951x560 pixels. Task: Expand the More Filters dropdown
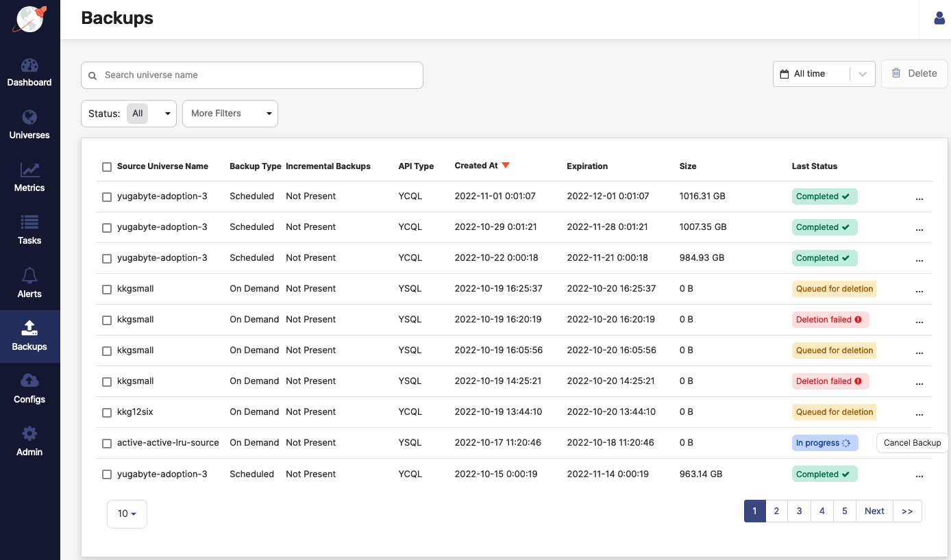230,114
